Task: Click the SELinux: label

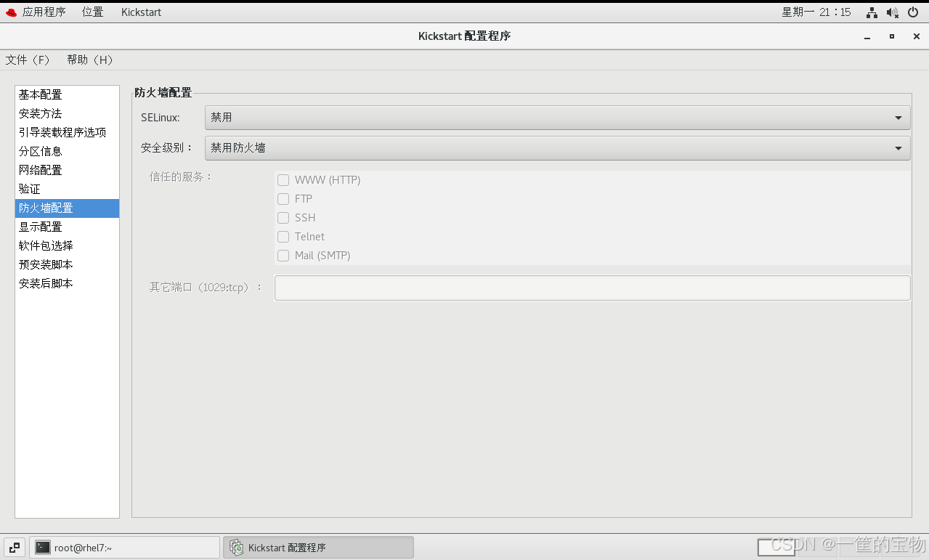Action: [161, 118]
